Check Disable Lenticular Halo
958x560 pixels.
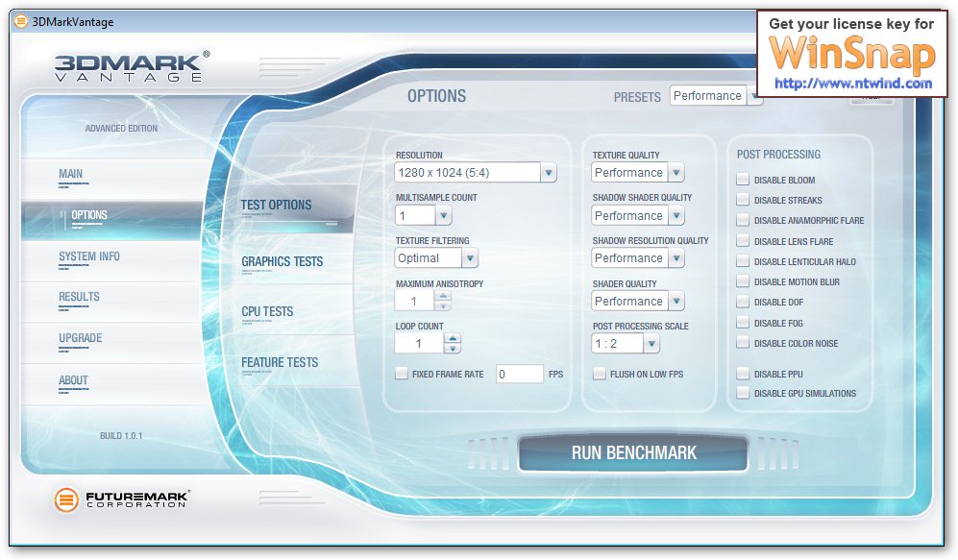(x=743, y=261)
